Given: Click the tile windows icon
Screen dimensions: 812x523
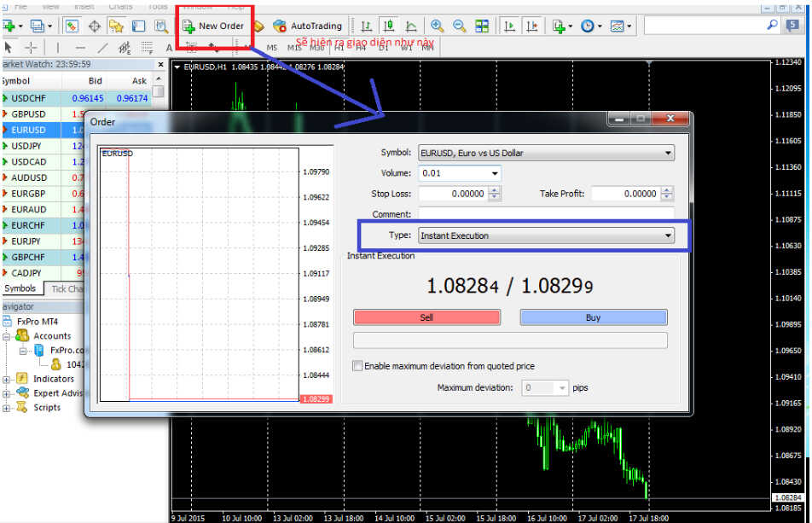Looking at the screenshot, I should tap(482, 26).
